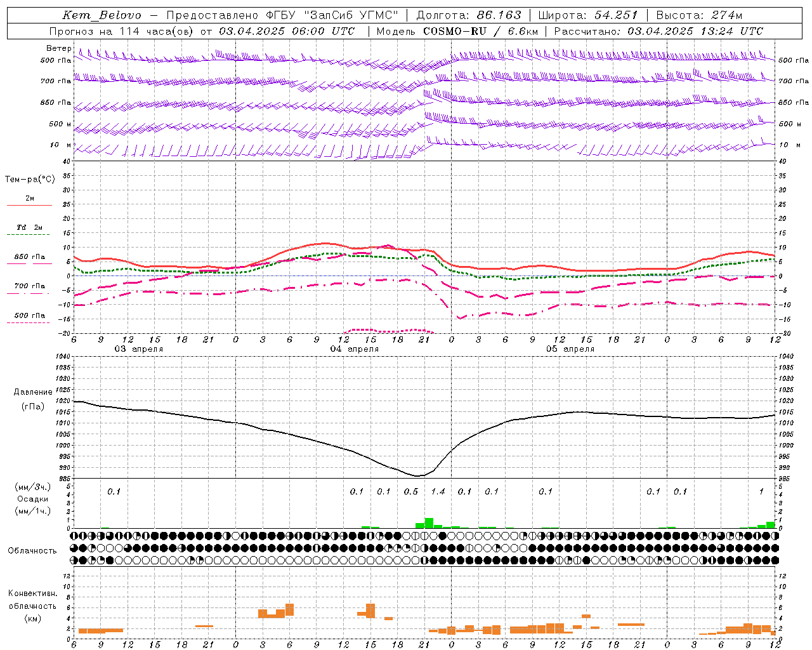Click the (гПа) unit label under Давление

pos(33,406)
